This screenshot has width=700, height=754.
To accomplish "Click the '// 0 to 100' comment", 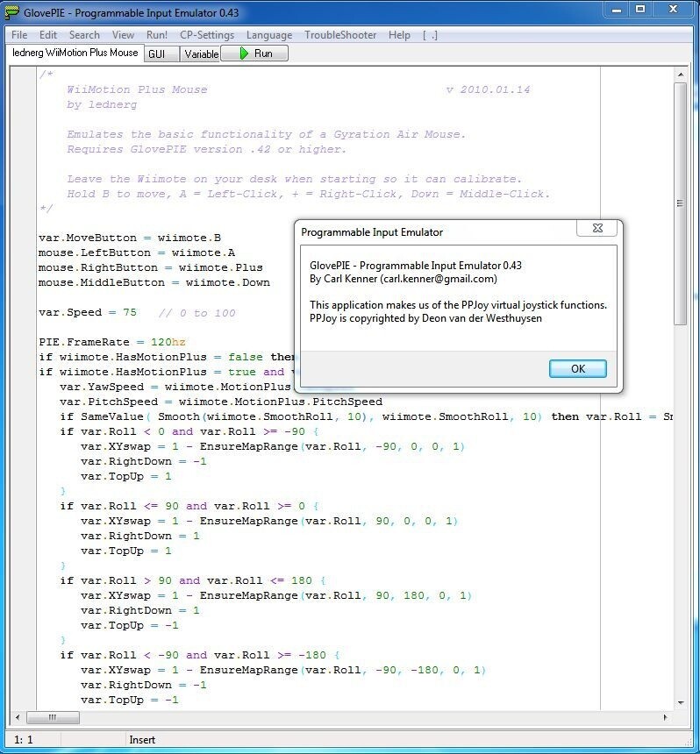I will 196,313.
